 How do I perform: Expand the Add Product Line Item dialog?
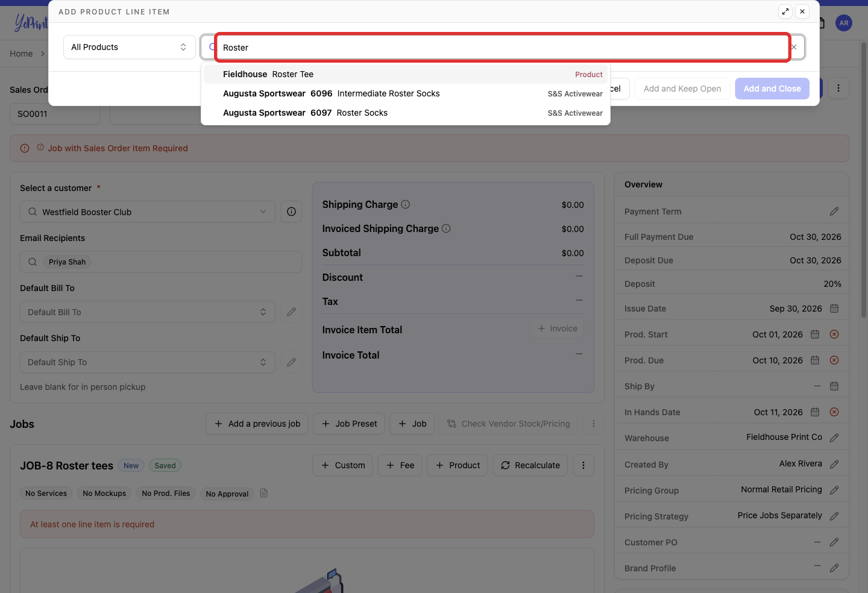785,11
